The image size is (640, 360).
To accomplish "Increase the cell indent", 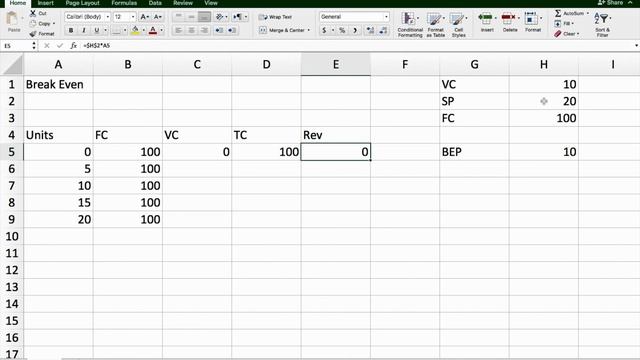I will pos(232,30).
